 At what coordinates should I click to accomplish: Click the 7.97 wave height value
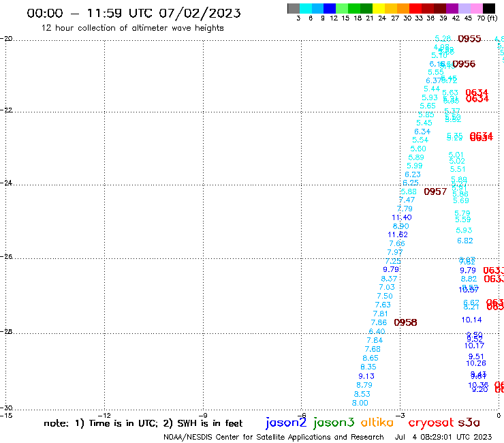pyautogui.click(x=395, y=252)
